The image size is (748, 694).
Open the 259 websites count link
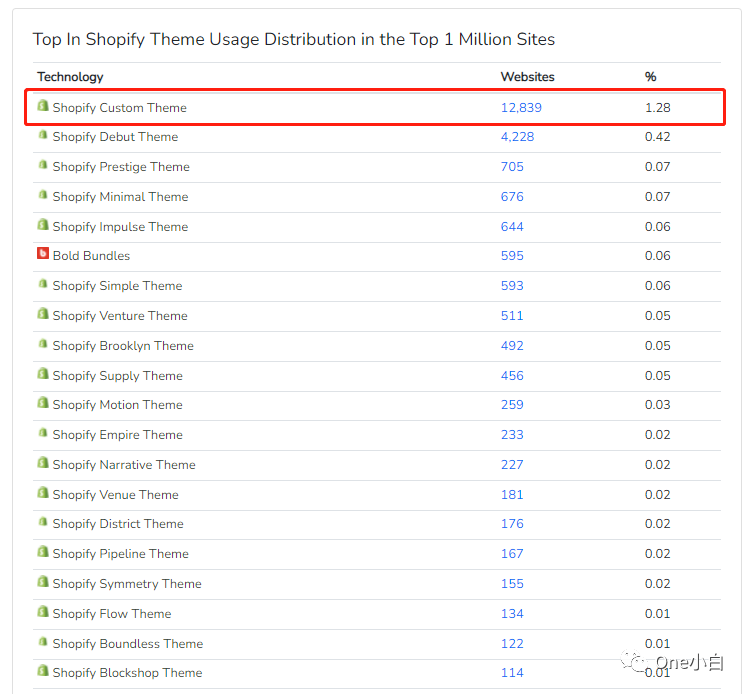tap(512, 405)
